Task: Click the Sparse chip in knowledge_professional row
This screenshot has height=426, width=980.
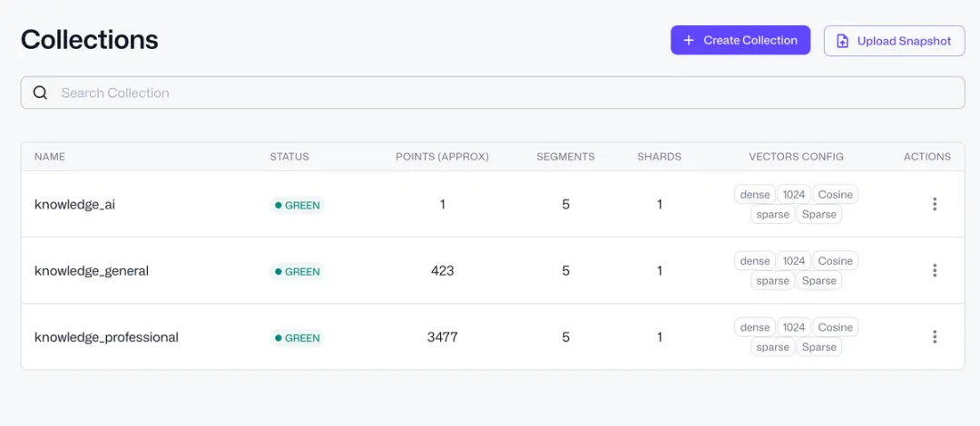Action: 818,346
